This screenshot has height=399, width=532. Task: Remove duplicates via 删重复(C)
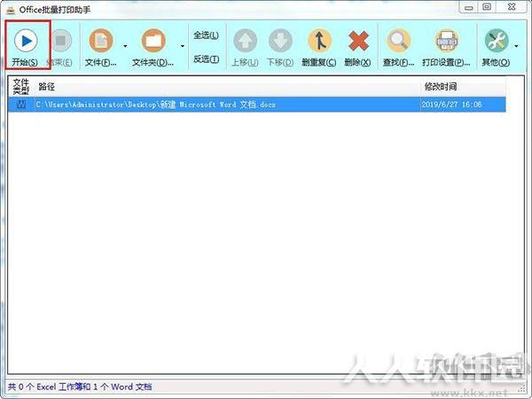(x=319, y=47)
